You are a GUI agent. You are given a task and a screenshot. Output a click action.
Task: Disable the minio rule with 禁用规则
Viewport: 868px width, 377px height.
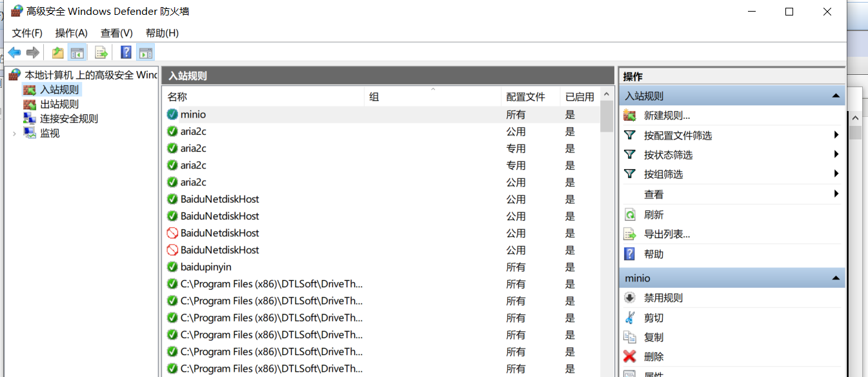pos(663,298)
